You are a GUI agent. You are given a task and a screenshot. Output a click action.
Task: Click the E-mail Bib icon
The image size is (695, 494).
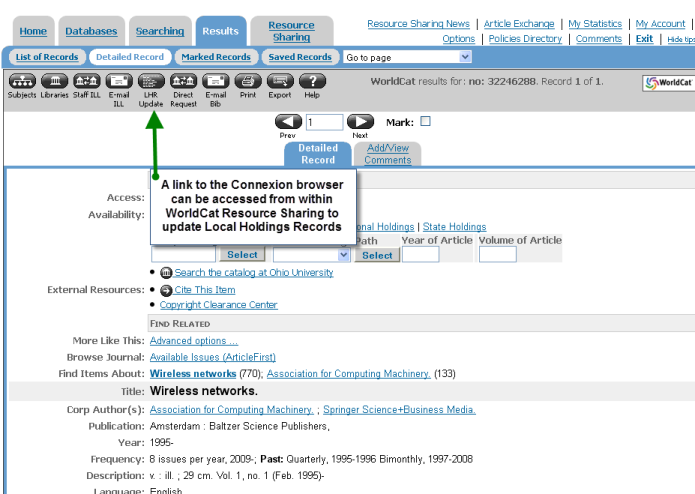click(x=216, y=82)
